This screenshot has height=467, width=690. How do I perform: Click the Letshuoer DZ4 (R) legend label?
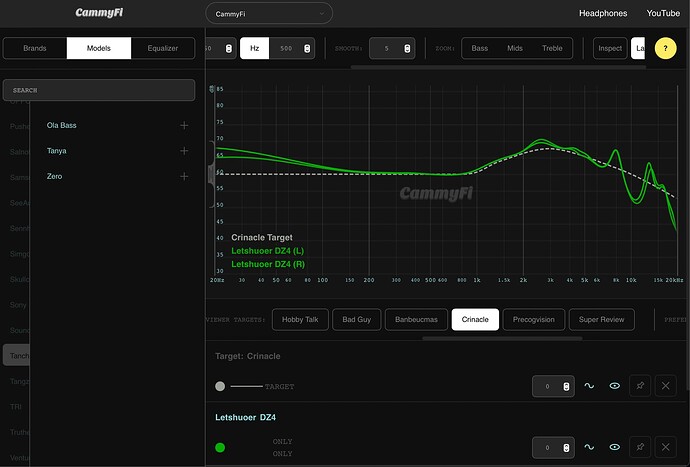(x=268, y=264)
